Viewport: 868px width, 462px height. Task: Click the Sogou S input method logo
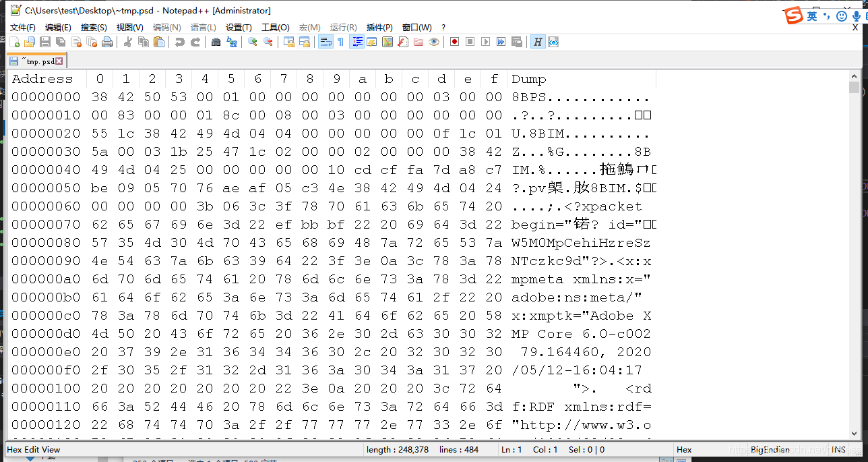coord(794,16)
